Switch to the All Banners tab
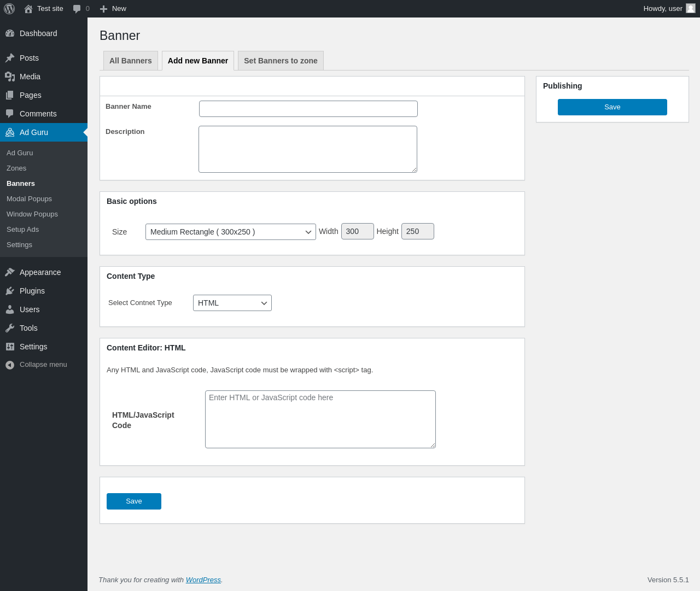The height and width of the screenshot is (591, 700). [x=131, y=61]
